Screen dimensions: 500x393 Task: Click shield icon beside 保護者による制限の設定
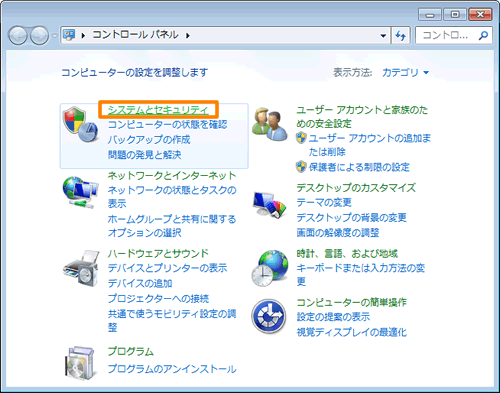coord(301,167)
